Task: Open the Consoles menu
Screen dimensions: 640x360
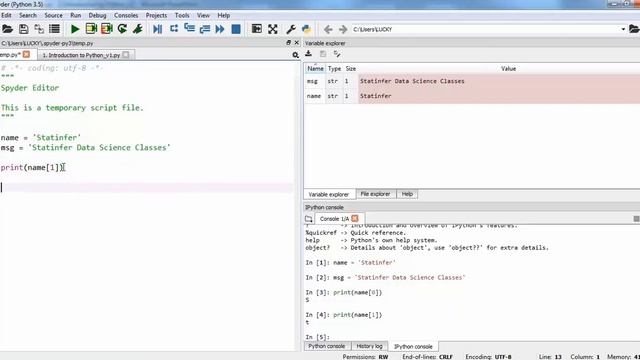Action: [126, 16]
